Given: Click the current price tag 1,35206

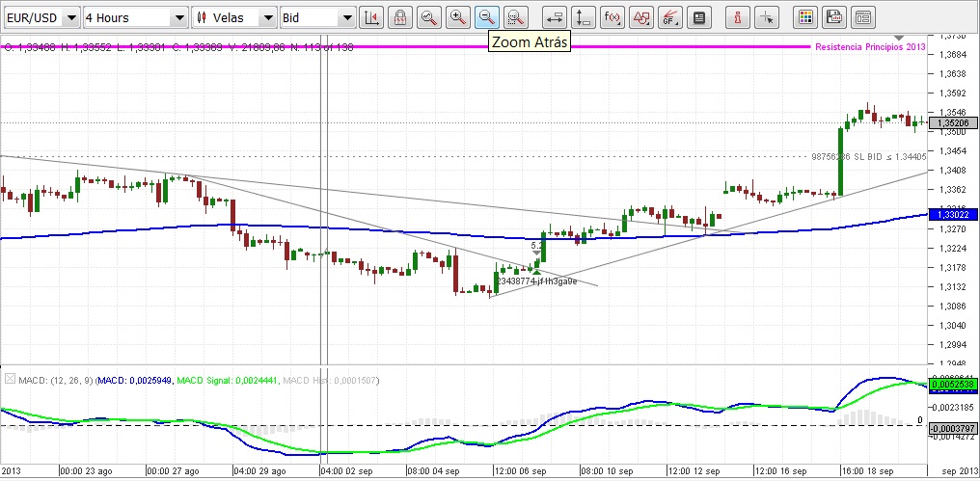Looking at the screenshot, I should coord(954,123).
